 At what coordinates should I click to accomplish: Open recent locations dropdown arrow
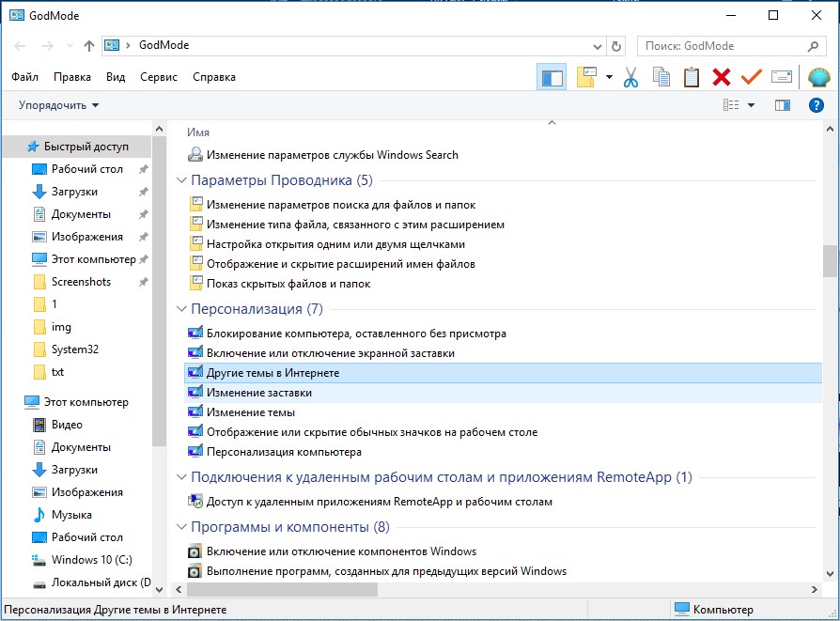pos(70,46)
